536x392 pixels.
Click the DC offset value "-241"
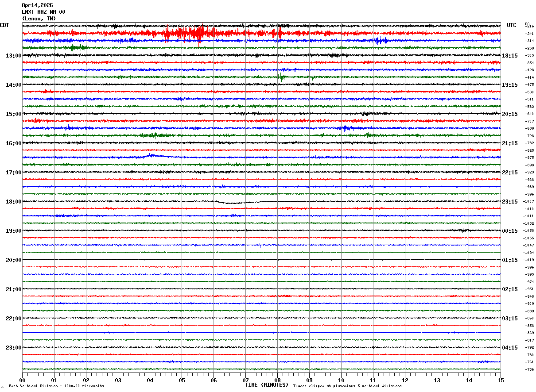click(x=529, y=34)
